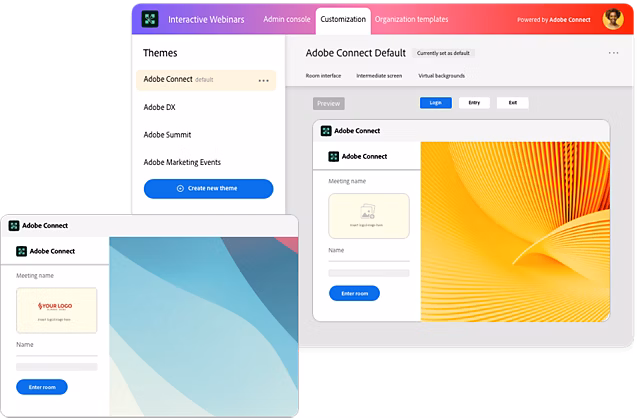This screenshot has width=640, height=418.
Task: Open the Adobe Connect Default more options menu
Action: pyautogui.click(x=613, y=53)
